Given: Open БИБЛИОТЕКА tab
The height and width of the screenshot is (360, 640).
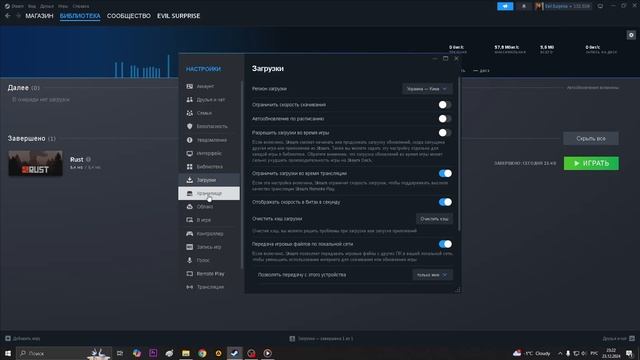Looking at the screenshot, I should [x=80, y=16].
